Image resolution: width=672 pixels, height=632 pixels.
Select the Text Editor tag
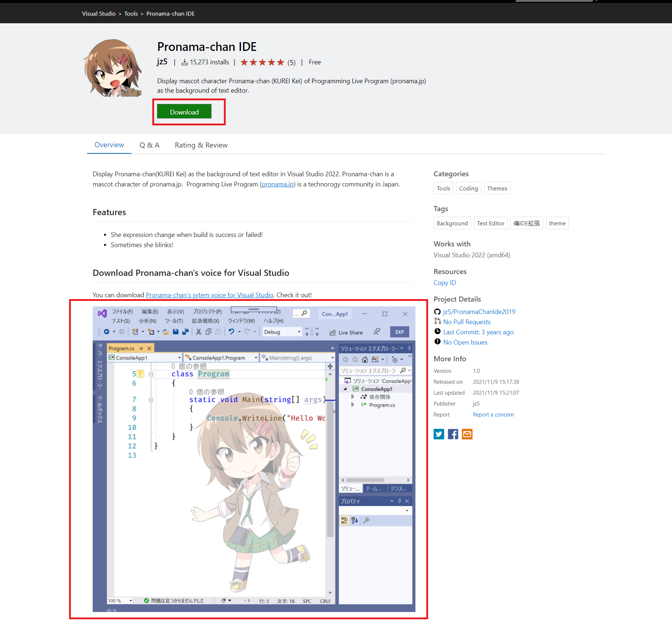click(491, 223)
